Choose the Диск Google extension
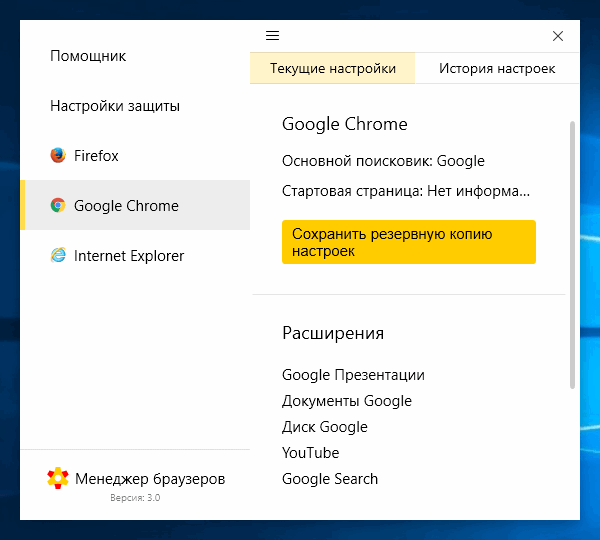Screen dimensions: 600x540 tap(325, 427)
